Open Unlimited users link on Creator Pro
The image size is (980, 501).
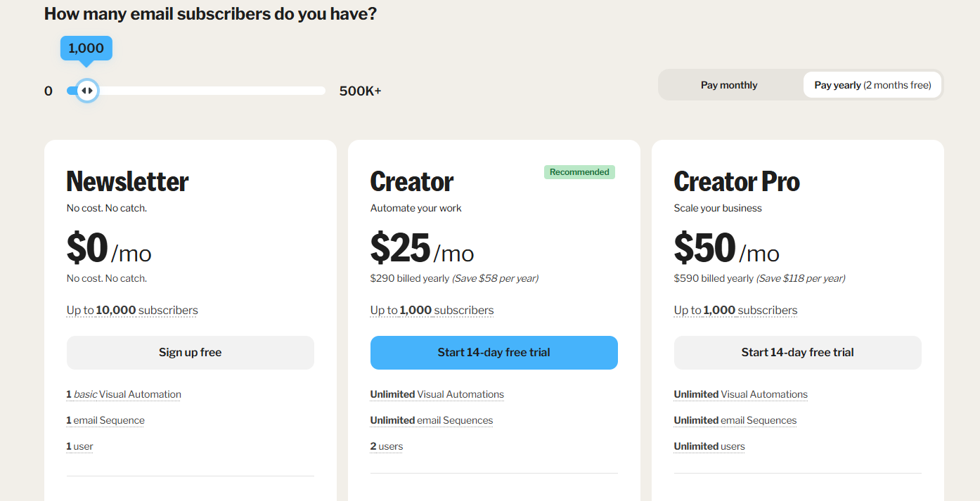point(709,445)
